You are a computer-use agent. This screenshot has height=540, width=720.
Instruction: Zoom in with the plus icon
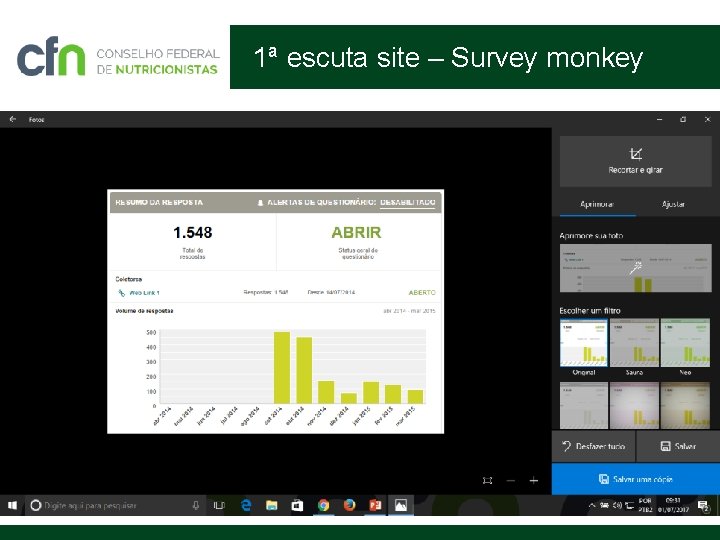534,480
